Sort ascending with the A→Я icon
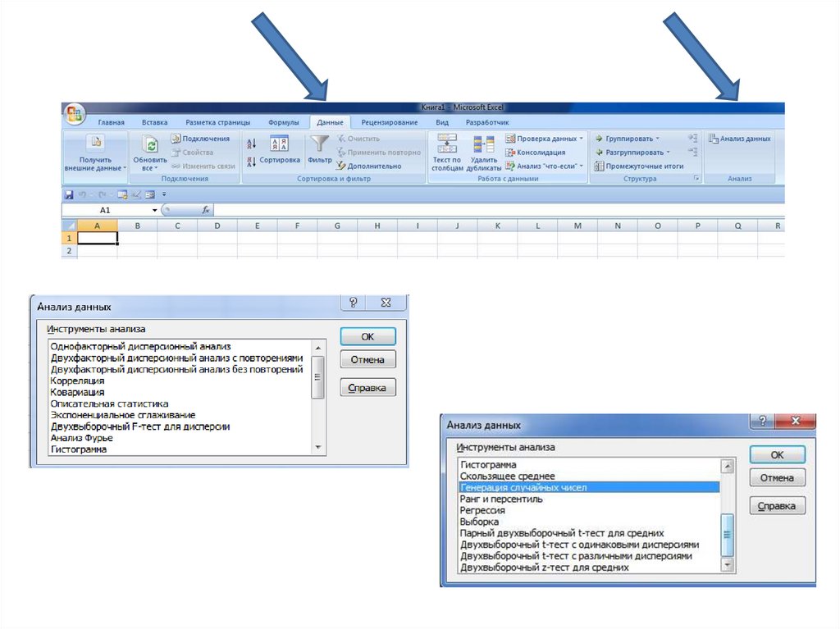 click(251, 143)
